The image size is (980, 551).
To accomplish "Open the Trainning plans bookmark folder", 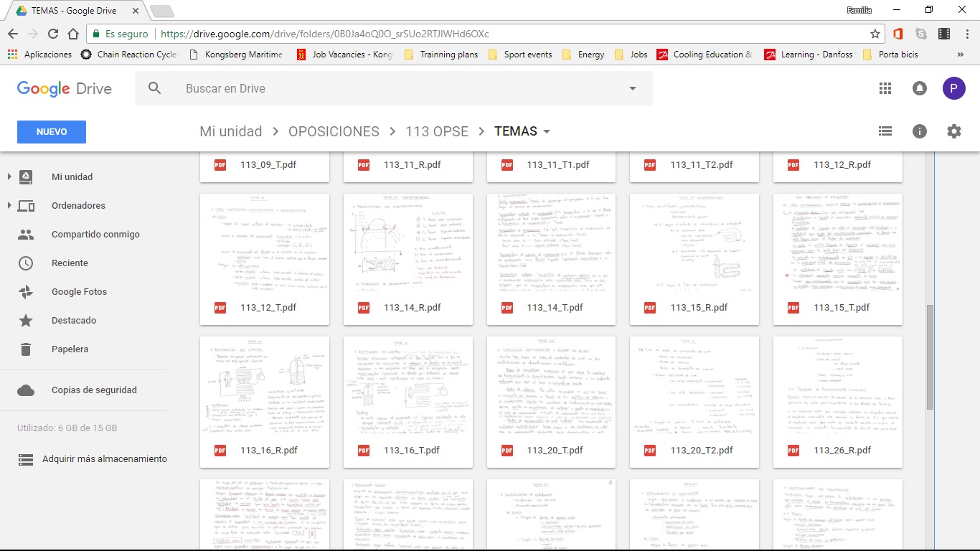I will tap(441, 55).
